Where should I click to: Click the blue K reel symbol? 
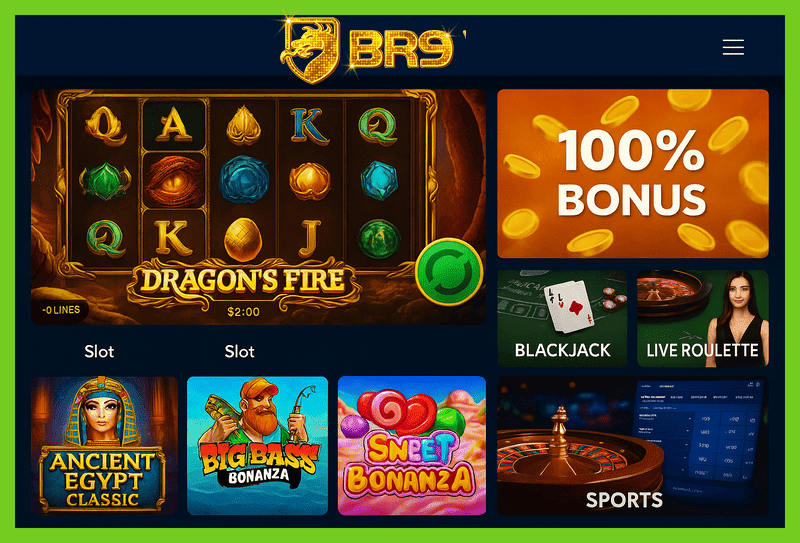(309, 126)
